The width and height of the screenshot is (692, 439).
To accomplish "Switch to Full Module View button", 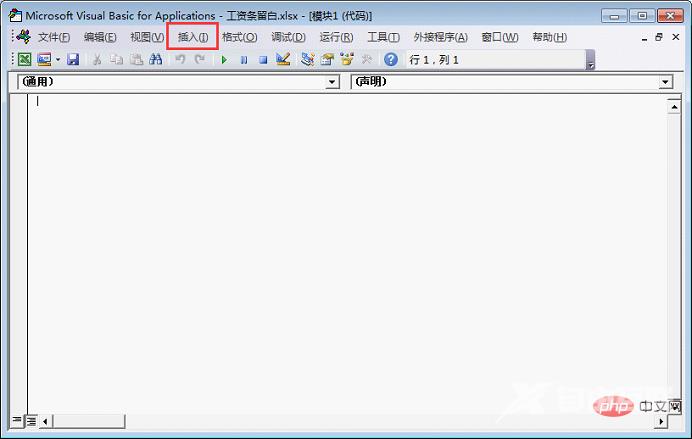I will (31, 421).
